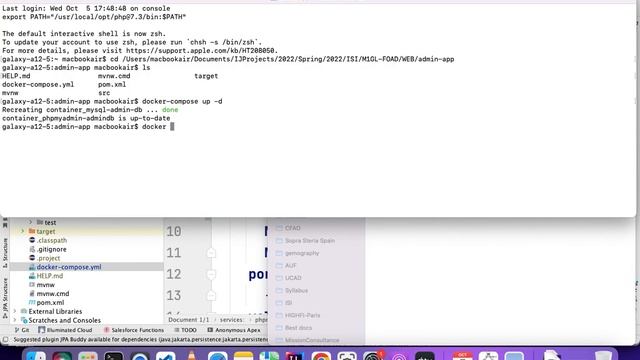Click the docker-compose.yml file icon
The image size is (640, 360).
(32, 267)
